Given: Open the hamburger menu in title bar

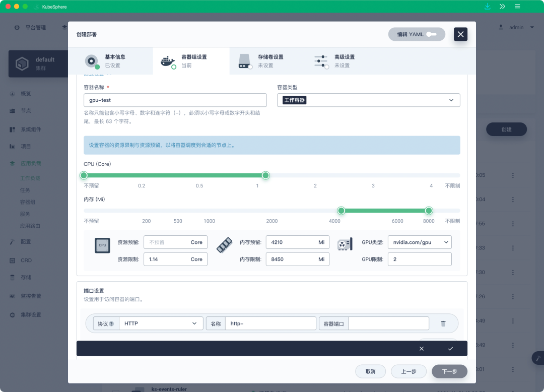Looking at the screenshot, I should tap(517, 6).
